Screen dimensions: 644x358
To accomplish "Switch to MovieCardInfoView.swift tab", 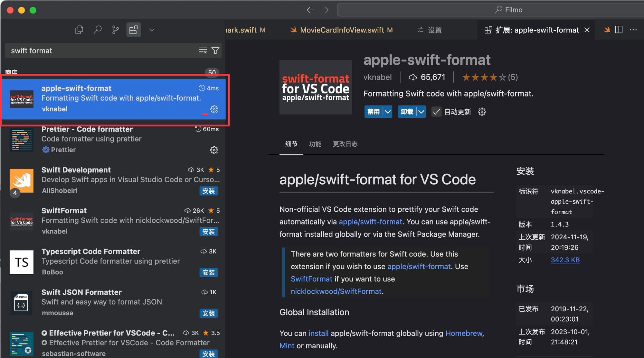I will [x=342, y=30].
